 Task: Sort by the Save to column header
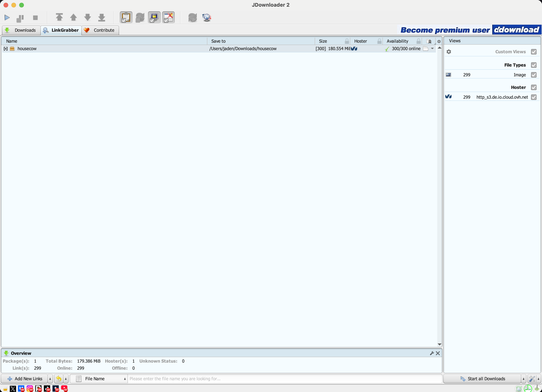point(261,41)
